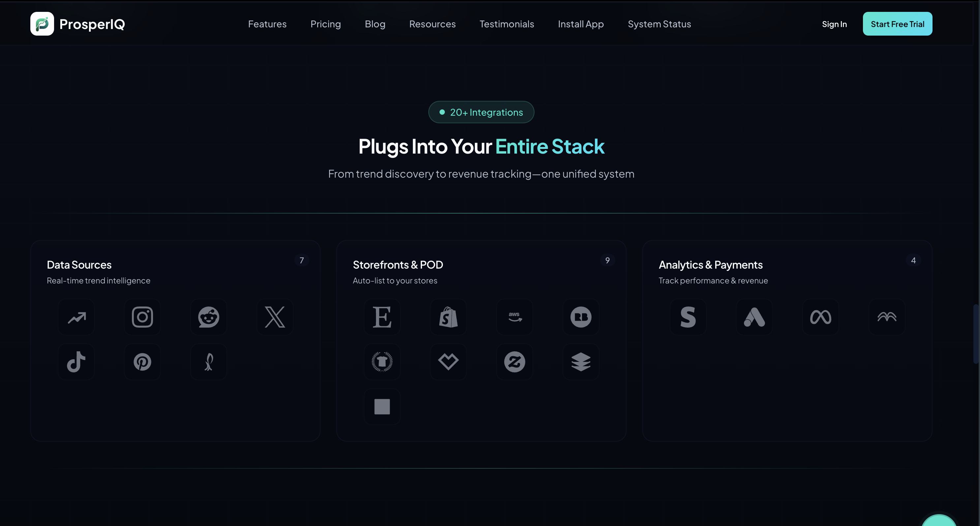Open the Shopify integration icon
This screenshot has width=980, height=526.
[x=448, y=317]
